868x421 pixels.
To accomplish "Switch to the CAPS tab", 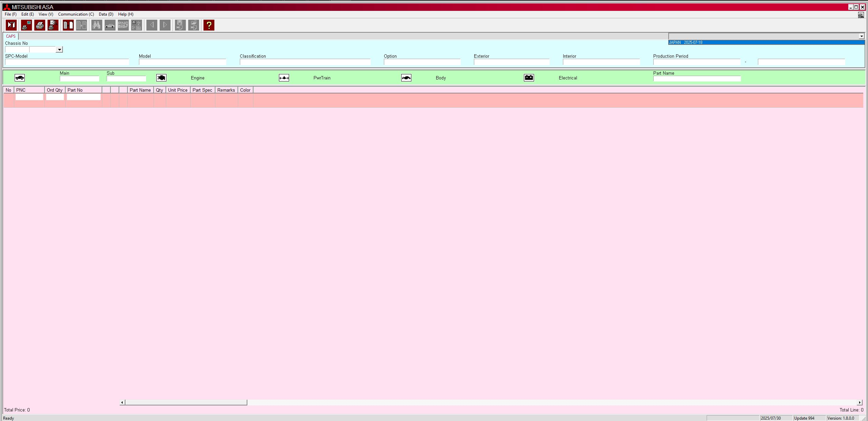I will click(11, 36).
